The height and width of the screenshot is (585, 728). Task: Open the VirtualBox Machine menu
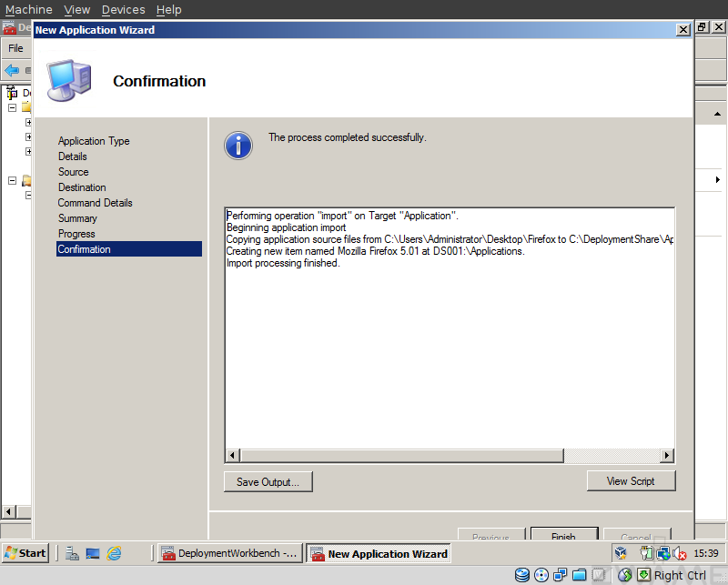pos(29,9)
